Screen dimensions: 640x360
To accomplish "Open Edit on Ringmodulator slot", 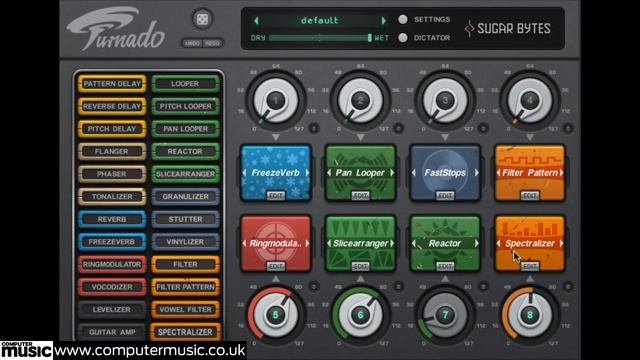I will pyautogui.click(x=276, y=266).
